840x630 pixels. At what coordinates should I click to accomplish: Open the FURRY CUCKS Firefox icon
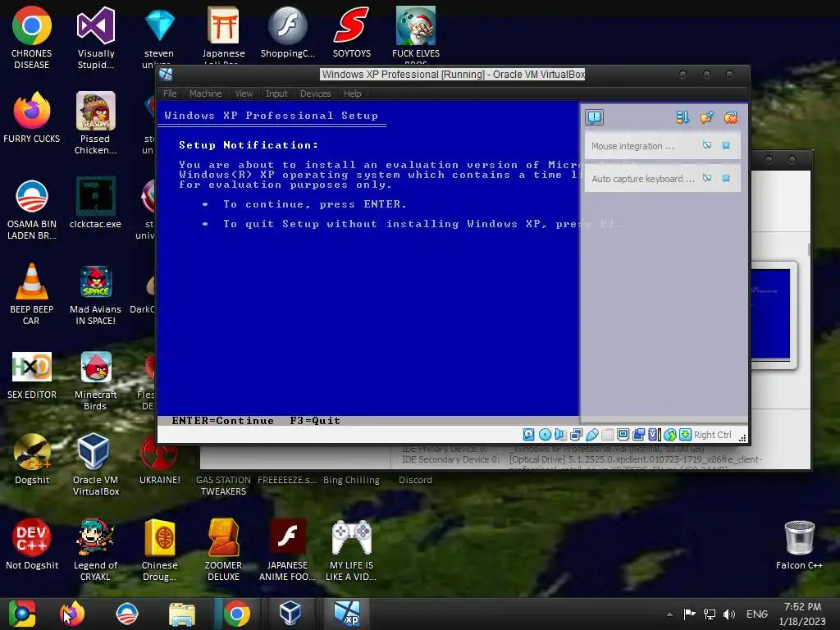[32, 117]
